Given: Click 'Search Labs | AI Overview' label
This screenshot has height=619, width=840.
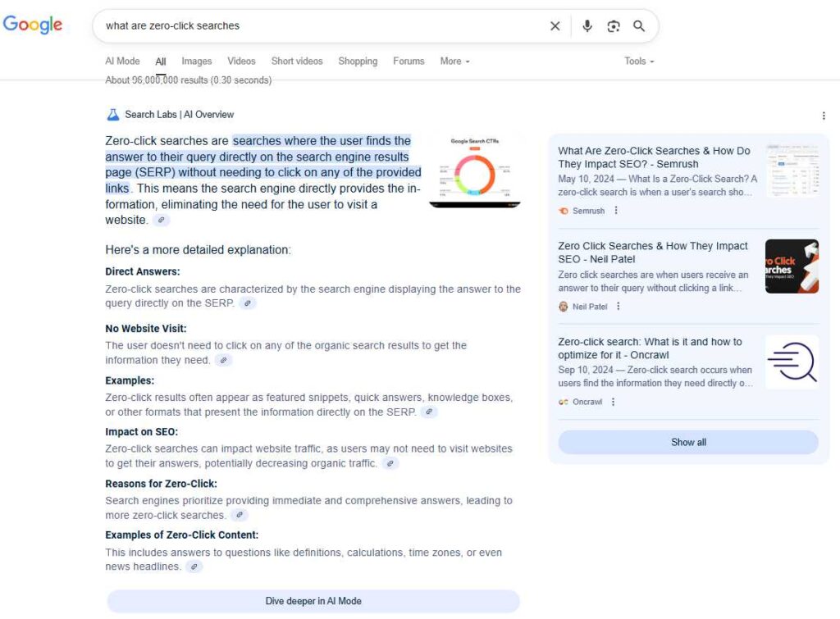Looking at the screenshot, I should pyautogui.click(x=180, y=115).
